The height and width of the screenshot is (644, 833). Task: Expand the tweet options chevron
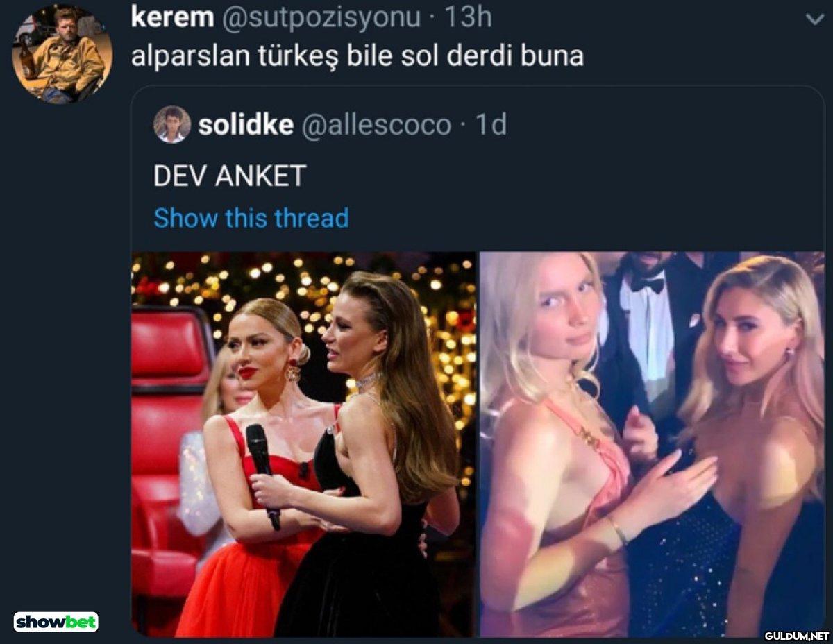pyautogui.click(x=815, y=20)
